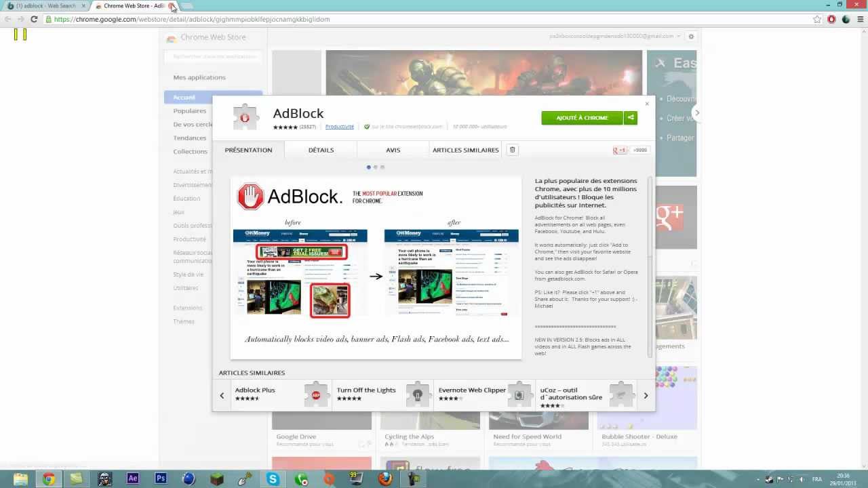868x488 pixels.
Task: Open File Explorer from the taskbar
Action: [x=20, y=479]
